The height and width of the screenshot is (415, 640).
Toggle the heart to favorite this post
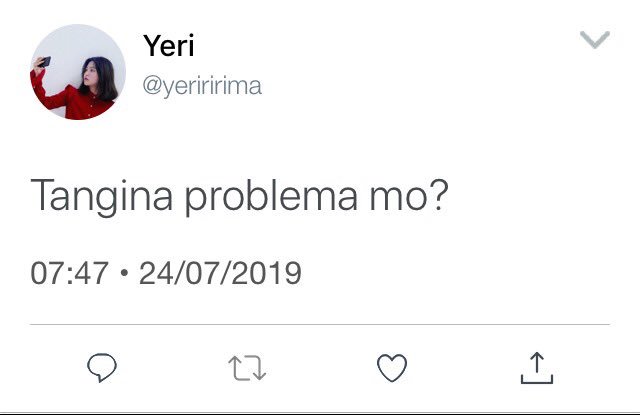tap(392, 368)
